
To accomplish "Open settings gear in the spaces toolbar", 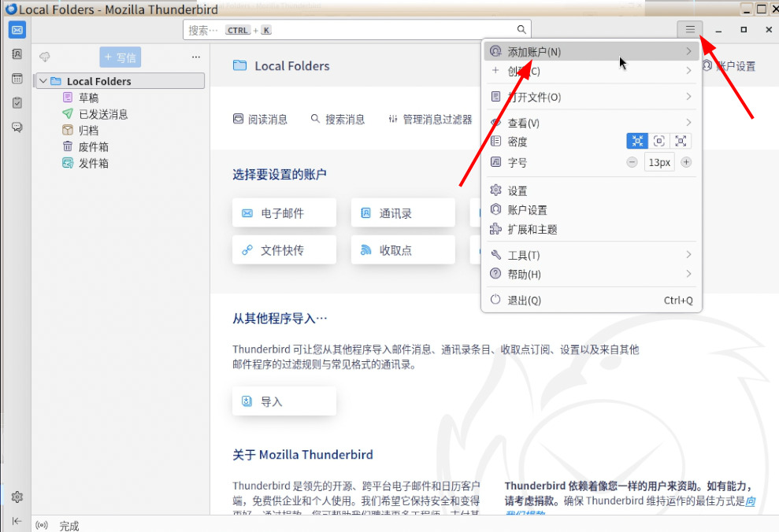I will tap(17, 497).
